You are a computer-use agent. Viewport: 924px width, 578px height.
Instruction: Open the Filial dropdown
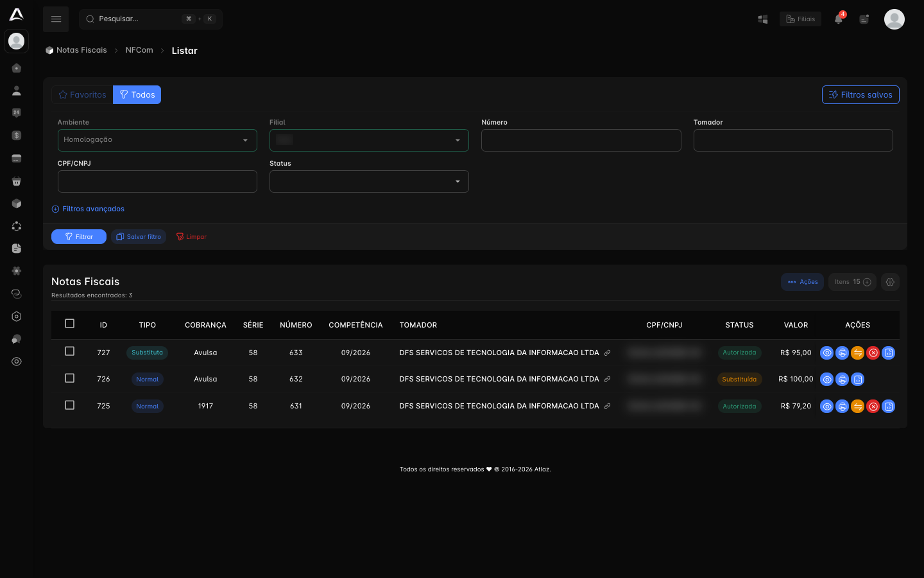[x=369, y=140]
